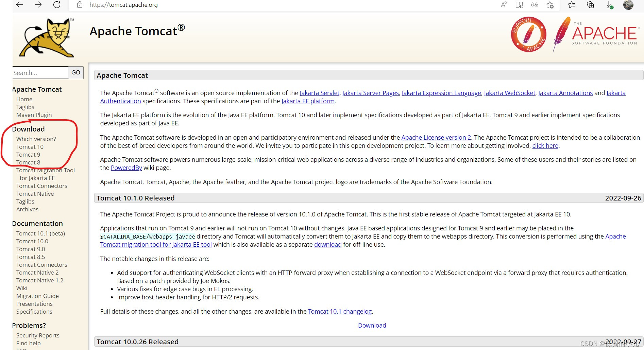Follow the Jakarta EE platform link
The height and width of the screenshot is (350, 644).
tap(308, 101)
